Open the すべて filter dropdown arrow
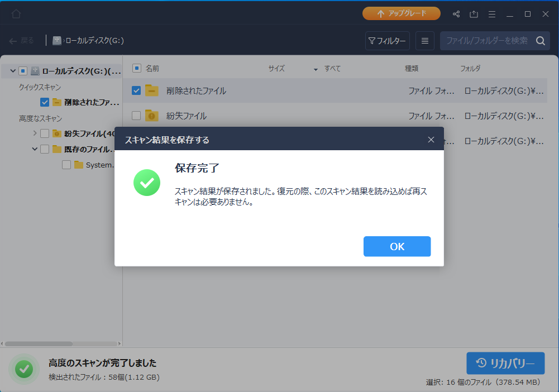Screen dimensions: 559x392 (316, 69)
